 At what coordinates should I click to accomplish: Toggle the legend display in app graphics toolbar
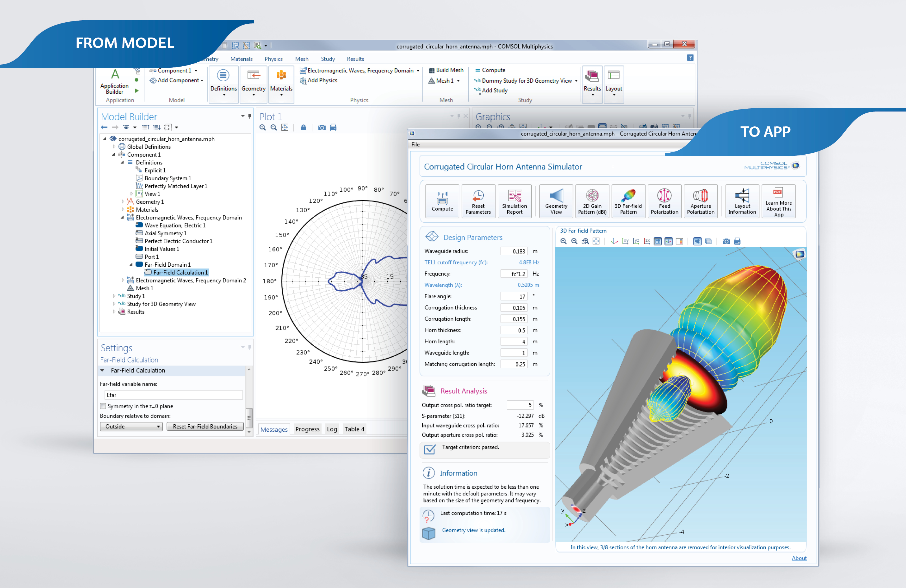tap(680, 241)
